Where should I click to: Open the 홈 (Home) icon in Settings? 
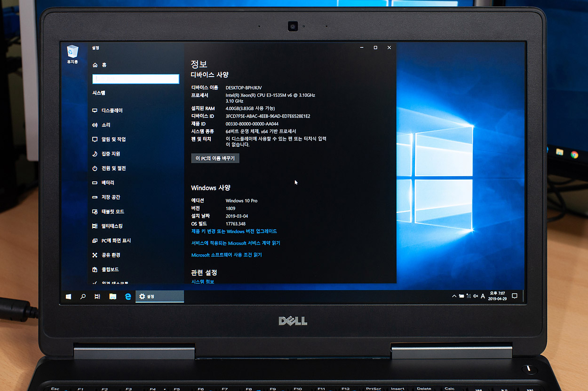(x=95, y=65)
